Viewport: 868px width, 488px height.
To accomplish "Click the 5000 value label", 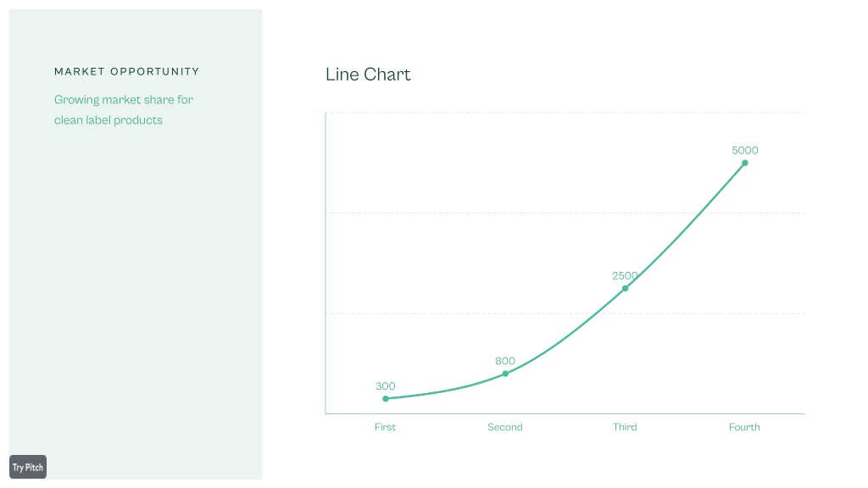I will tap(745, 151).
